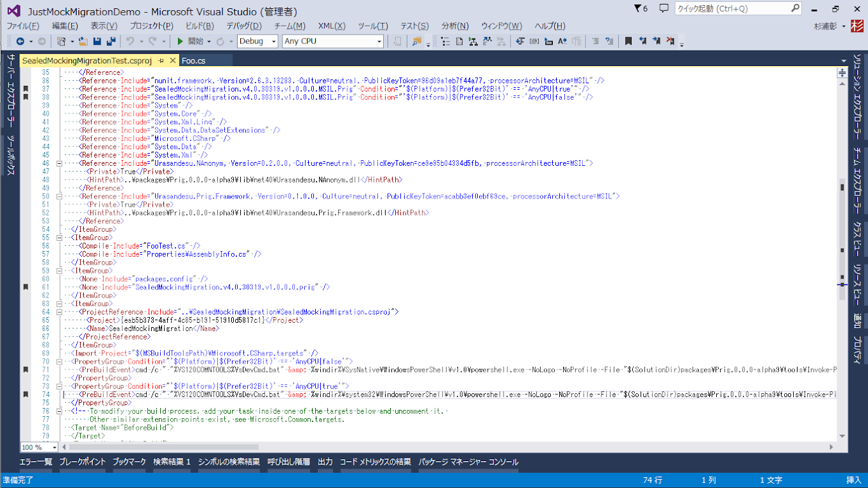Open the エラー一覧 error list panel tab

[x=36, y=462]
